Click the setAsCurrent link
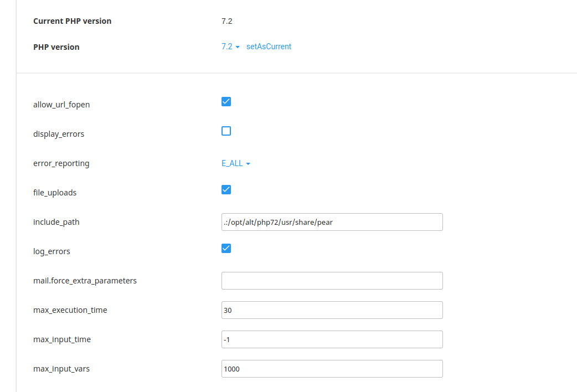 (x=269, y=47)
